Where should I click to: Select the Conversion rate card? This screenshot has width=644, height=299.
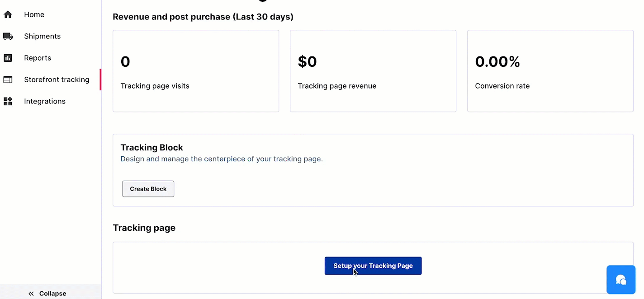[550, 71]
